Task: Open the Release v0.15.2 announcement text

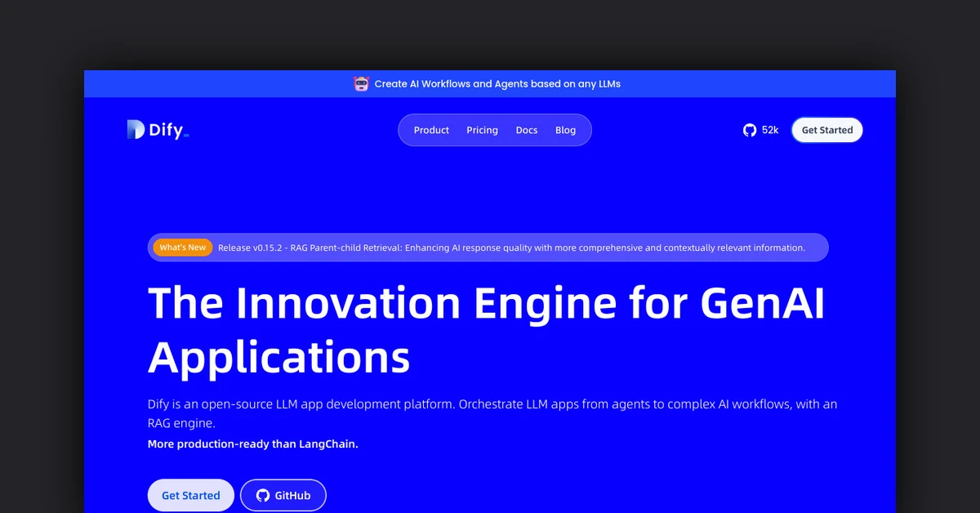Action: point(511,248)
